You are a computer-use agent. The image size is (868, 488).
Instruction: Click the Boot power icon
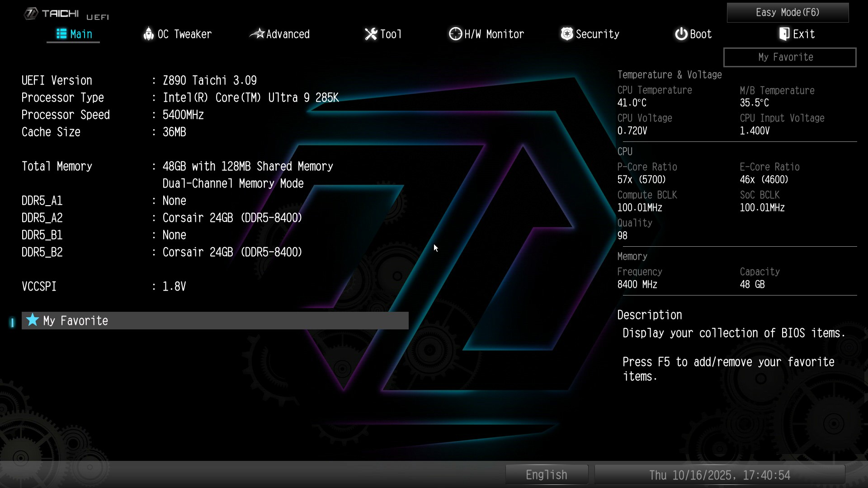pyautogui.click(x=681, y=34)
